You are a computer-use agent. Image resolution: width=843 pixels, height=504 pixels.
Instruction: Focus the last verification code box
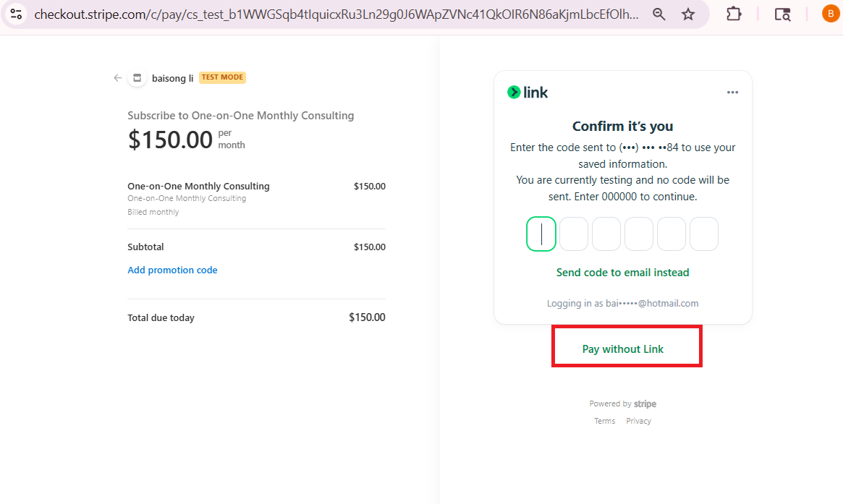click(x=703, y=234)
